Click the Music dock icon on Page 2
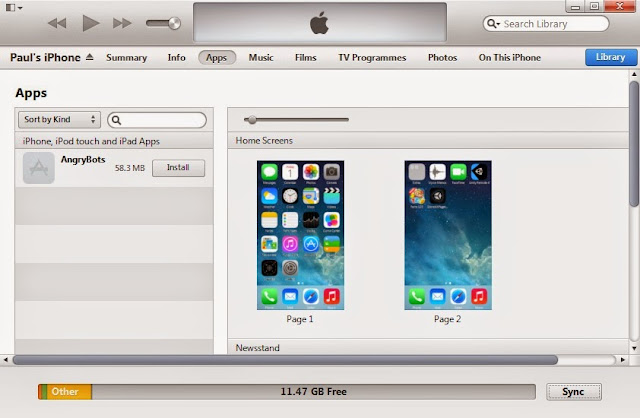The image size is (640, 418). click(479, 296)
